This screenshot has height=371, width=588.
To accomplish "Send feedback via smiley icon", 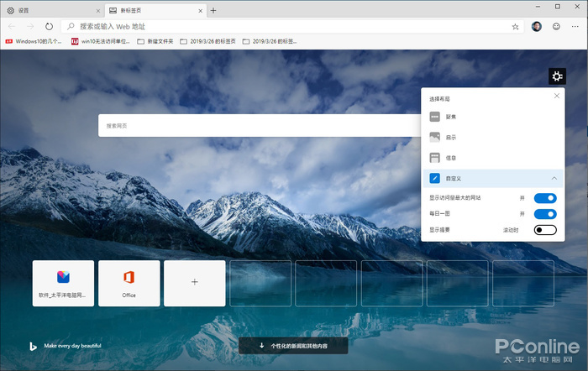I will pos(556,26).
